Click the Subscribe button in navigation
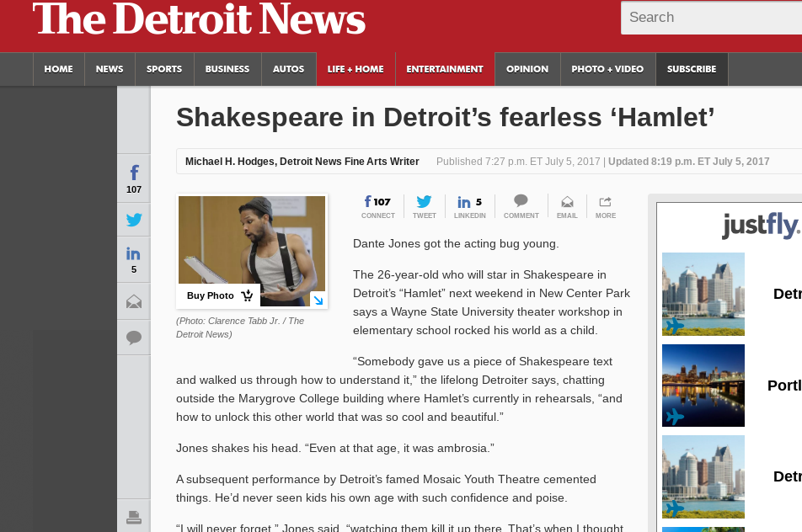This screenshot has width=802, height=532. click(x=692, y=69)
